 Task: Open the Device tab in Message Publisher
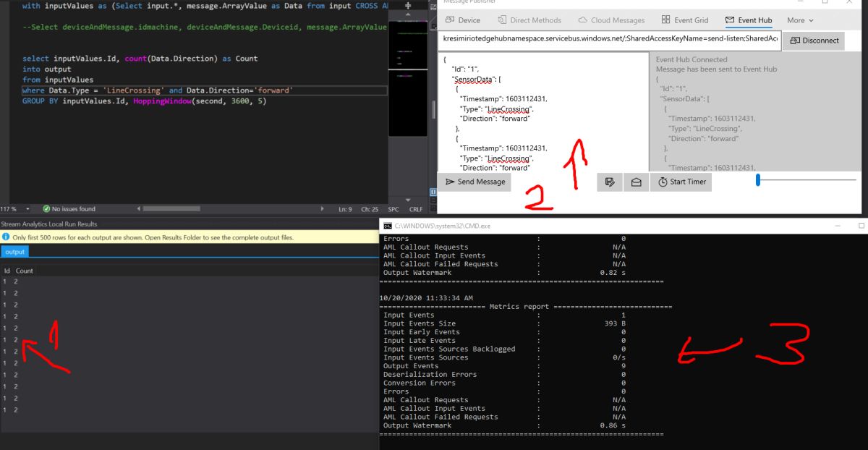463,20
